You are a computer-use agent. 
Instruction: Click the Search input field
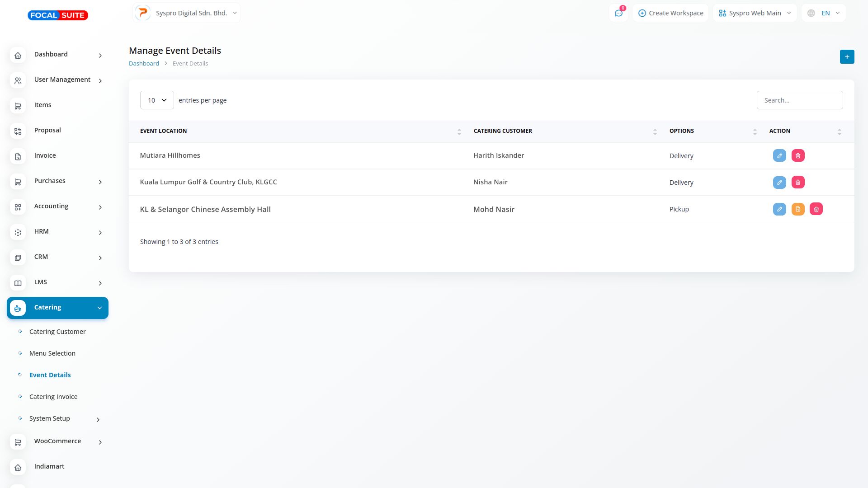[799, 100]
